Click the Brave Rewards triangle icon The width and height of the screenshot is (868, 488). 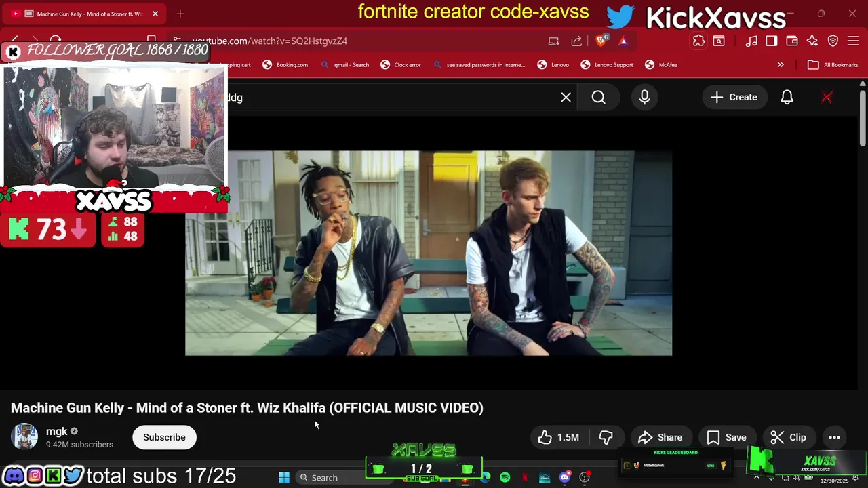coord(623,41)
